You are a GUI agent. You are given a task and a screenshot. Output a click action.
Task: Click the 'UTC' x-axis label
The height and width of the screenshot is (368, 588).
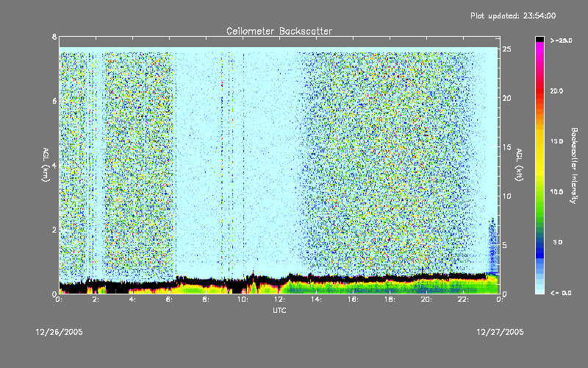tap(279, 310)
